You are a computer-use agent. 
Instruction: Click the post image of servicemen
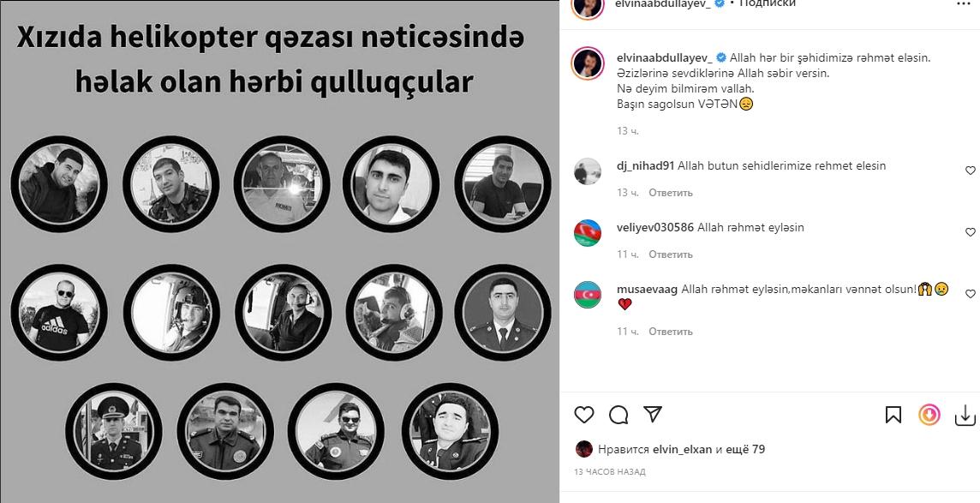(279, 251)
